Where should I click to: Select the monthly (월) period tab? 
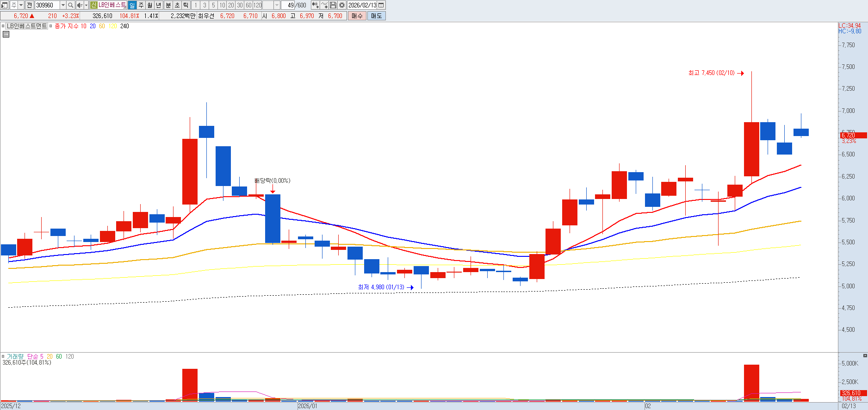pos(150,5)
